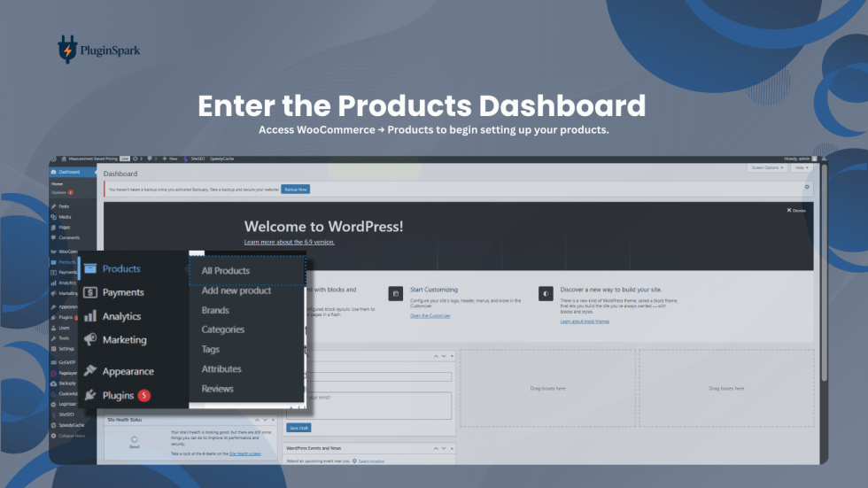
Task: Click the Media library icon
Action: (54, 217)
